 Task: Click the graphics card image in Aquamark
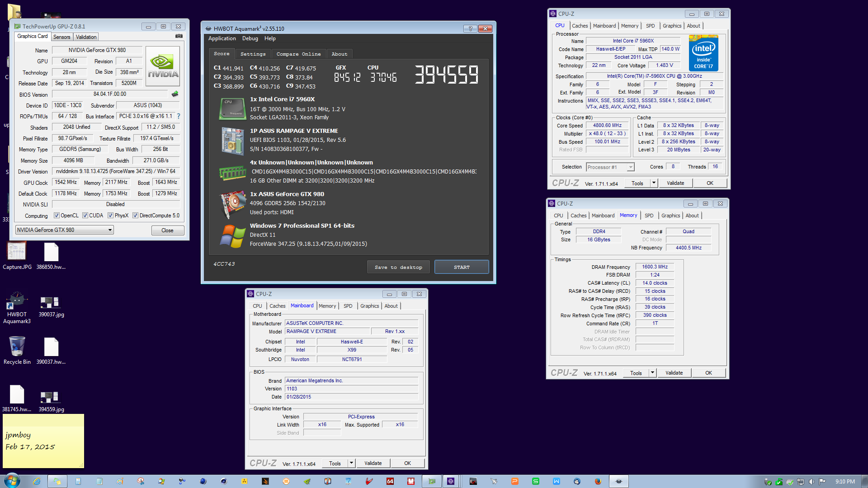click(232, 204)
